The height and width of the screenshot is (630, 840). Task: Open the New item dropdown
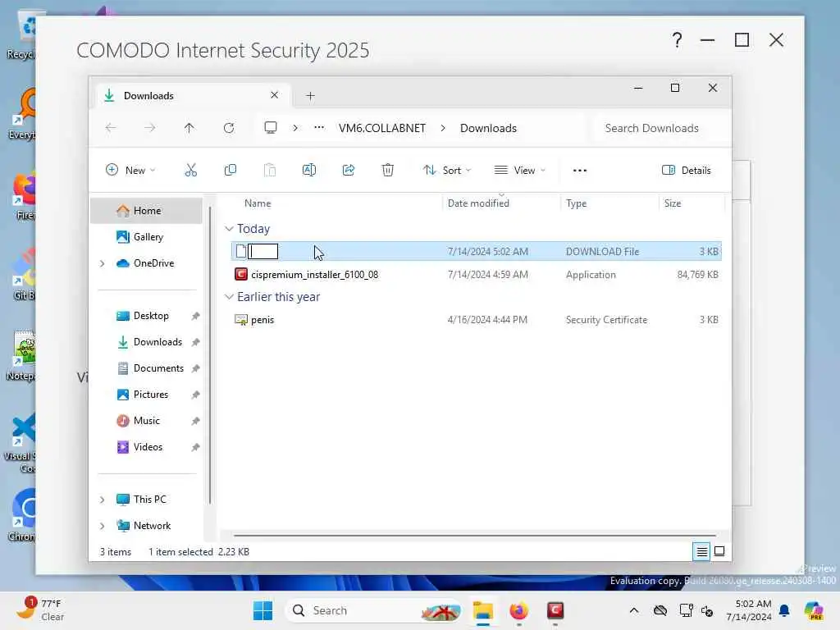(x=130, y=171)
